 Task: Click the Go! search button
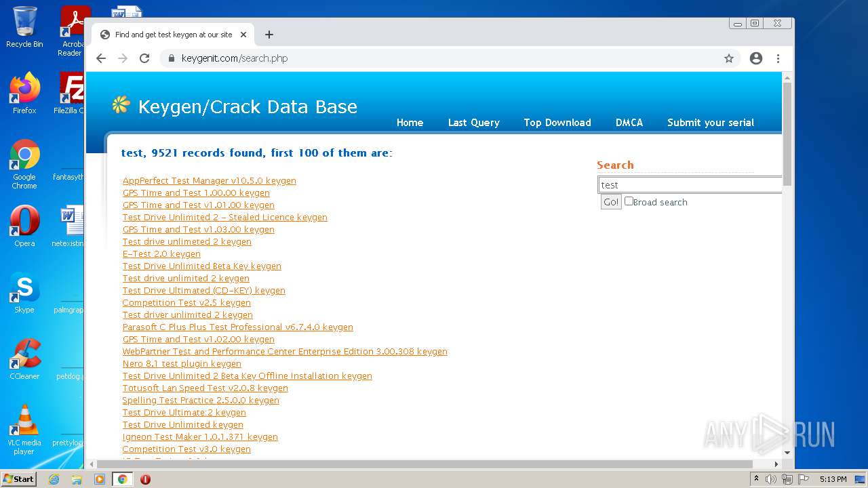[x=611, y=202]
